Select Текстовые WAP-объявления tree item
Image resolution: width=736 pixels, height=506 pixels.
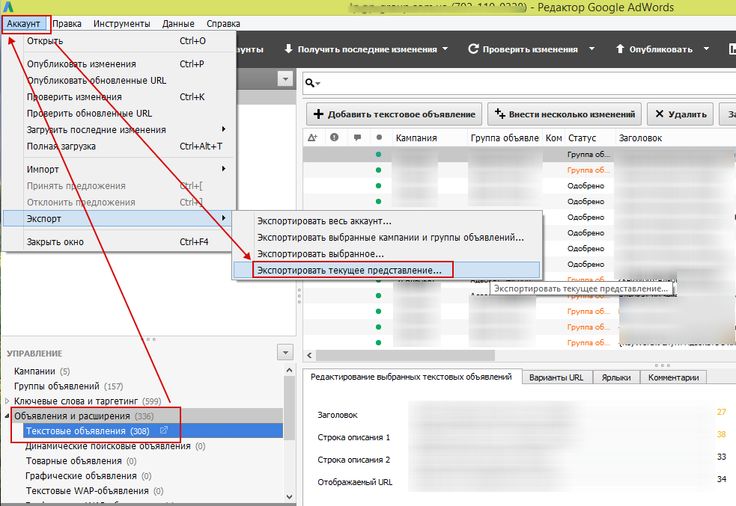[x=94, y=491]
